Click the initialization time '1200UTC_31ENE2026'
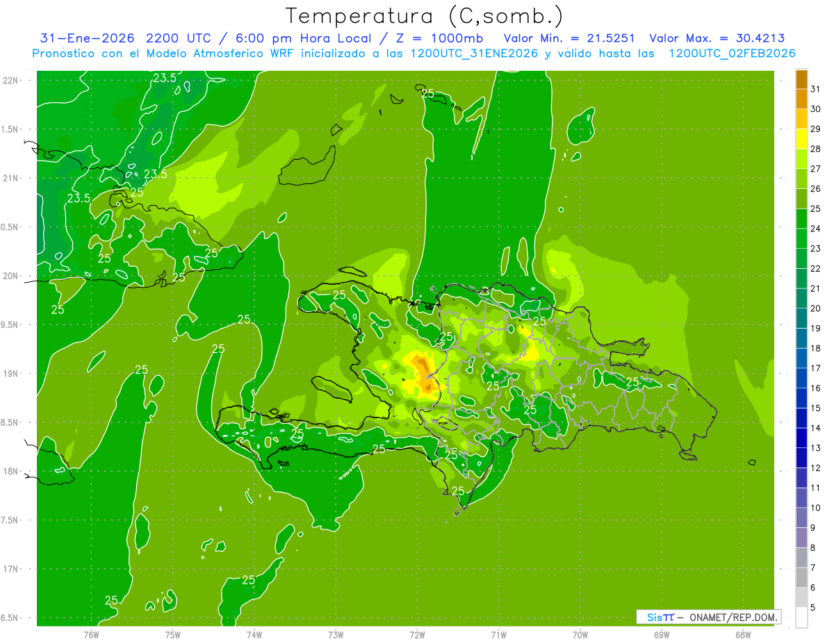The height and width of the screenshot is (644, 834). tap(474, 53)
